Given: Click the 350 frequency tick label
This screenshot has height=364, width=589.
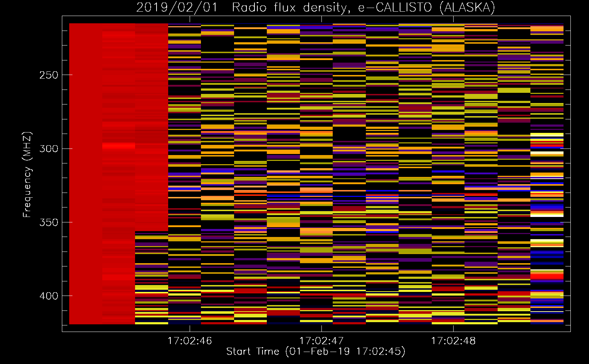Looking at the screenshot, I should click(x=49, y=222).
